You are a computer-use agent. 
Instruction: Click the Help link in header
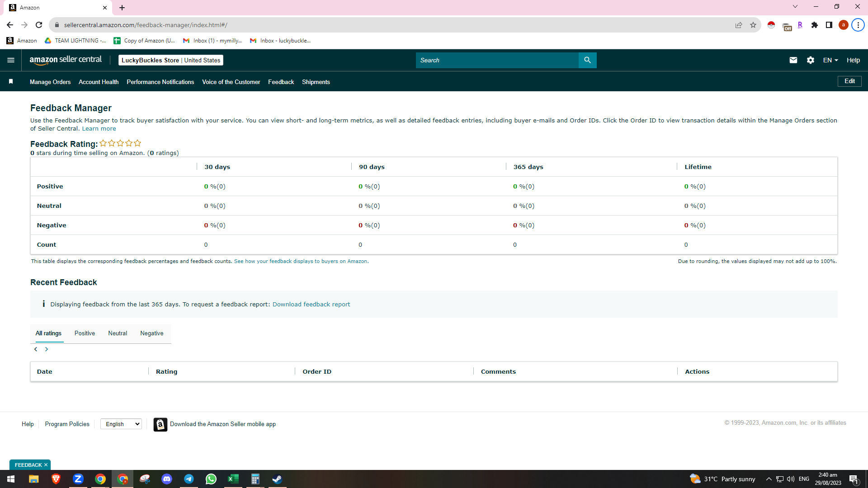click(x=853, y=60)
